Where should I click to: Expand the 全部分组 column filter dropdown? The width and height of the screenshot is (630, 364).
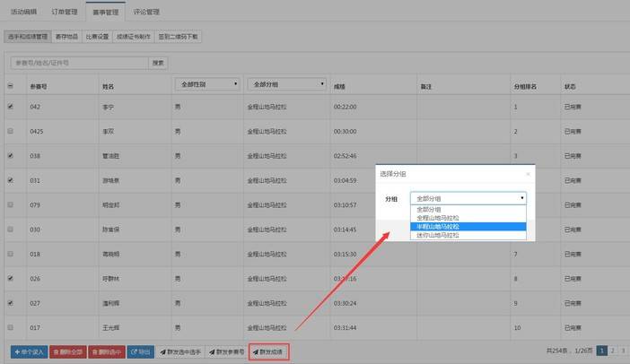point(284,84)
